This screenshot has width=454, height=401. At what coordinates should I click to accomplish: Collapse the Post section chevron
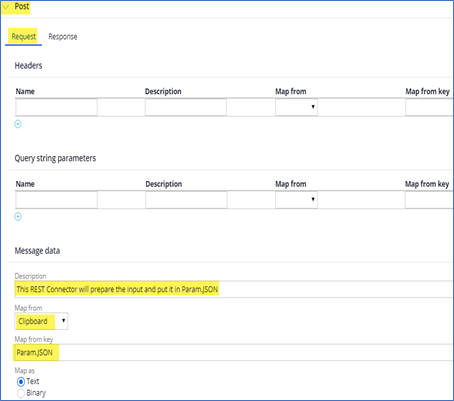6,7
